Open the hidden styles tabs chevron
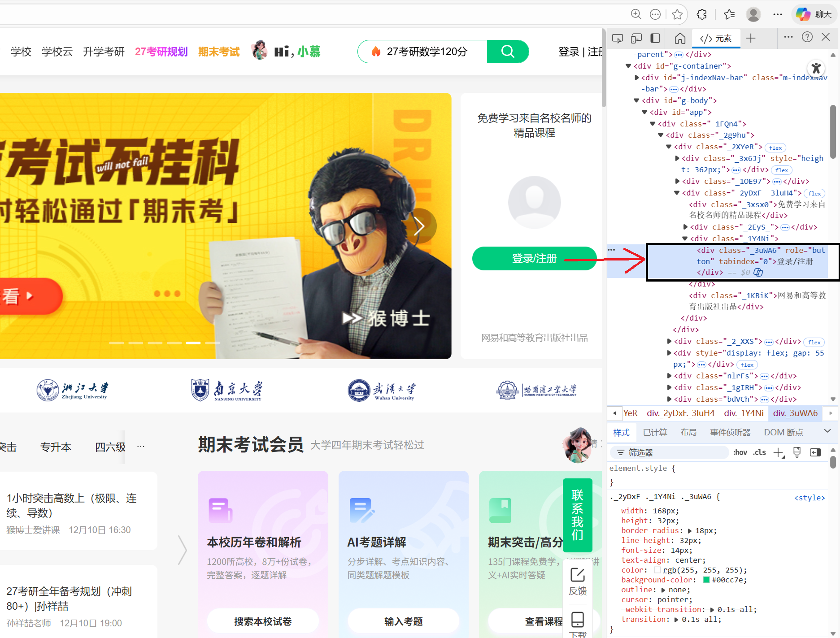Image resolution: width=840 pixels, height=638 pixels. [x=827, y=431]
